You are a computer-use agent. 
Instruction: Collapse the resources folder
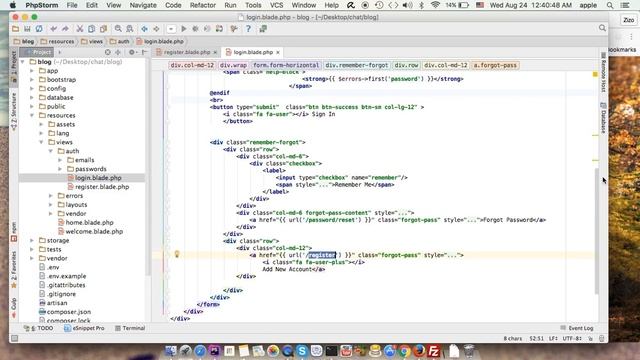(32, 116)
